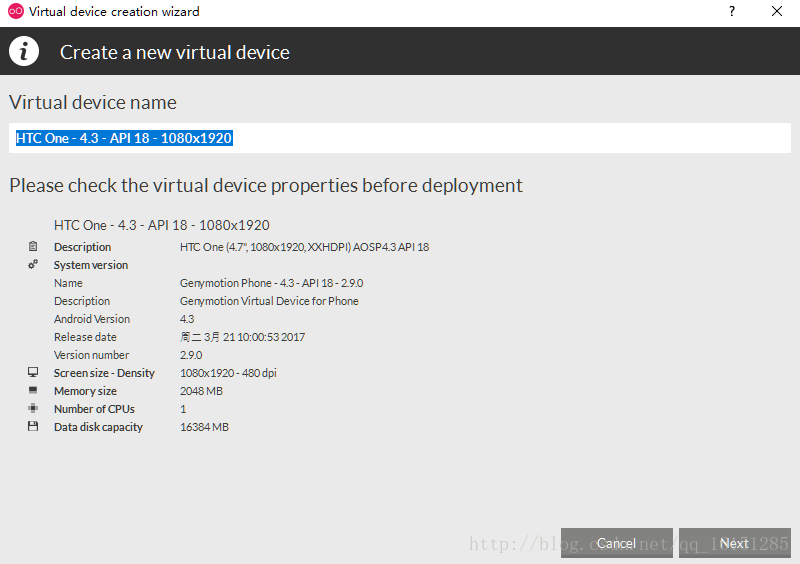Click the 'Virtual device name' label

pos(93,102)
